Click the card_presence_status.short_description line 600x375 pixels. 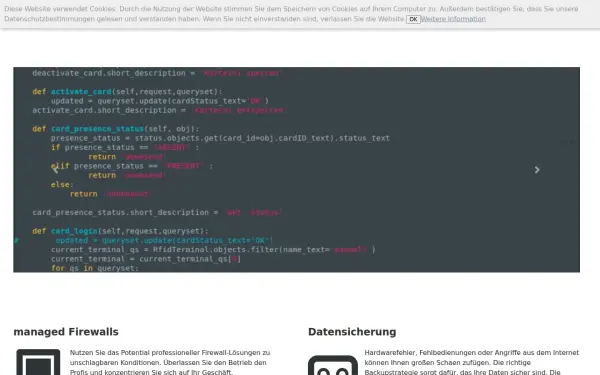click(157, 212)
